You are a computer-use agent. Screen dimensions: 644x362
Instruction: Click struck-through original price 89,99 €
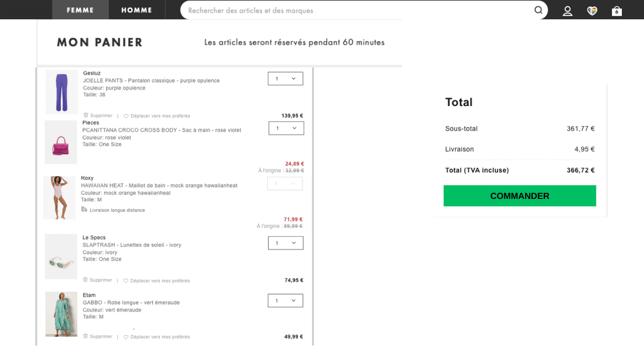pos(293,226)
